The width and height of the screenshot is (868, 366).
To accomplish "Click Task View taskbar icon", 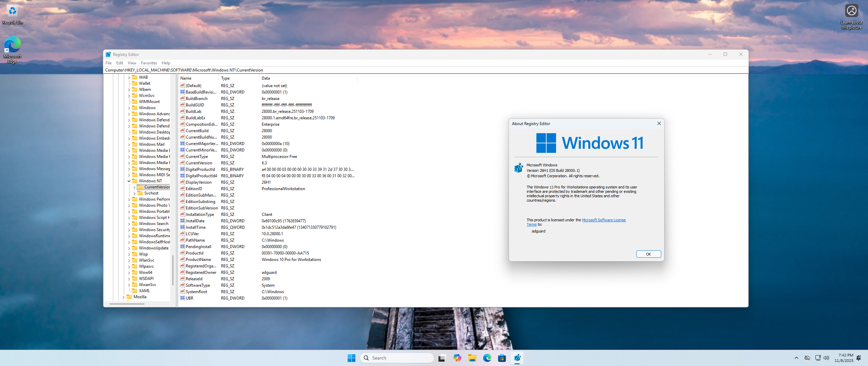I will (x=441, y=358).
